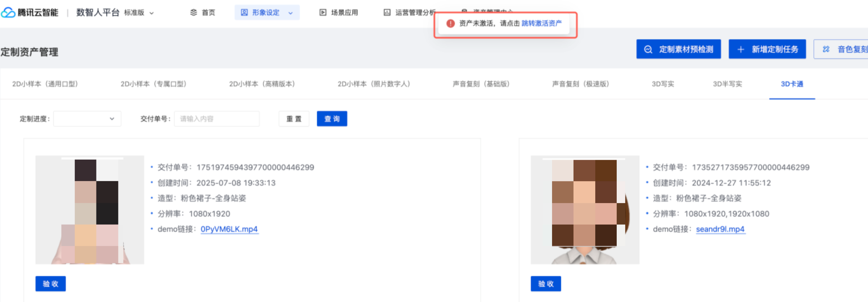Expand the chevron next to 形象设定

pyautogui.click(x=290, y=13)
